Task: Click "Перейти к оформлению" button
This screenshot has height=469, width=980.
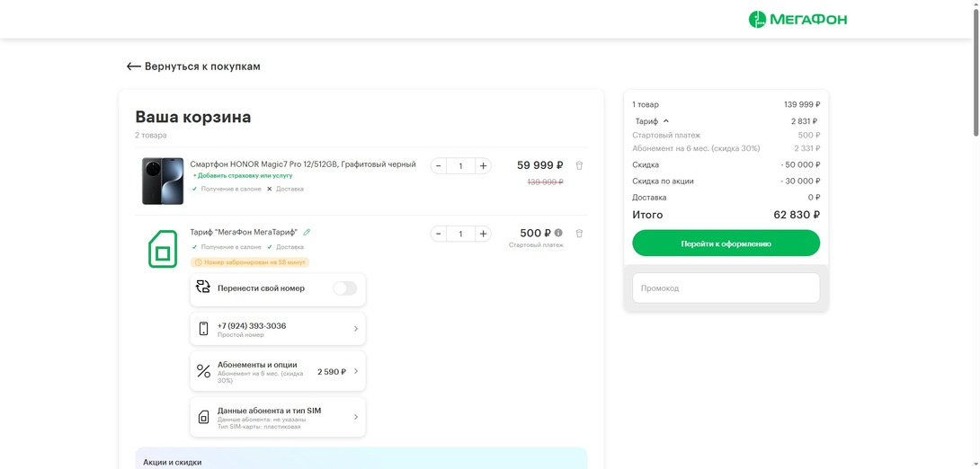Action: tap(726, 243)
